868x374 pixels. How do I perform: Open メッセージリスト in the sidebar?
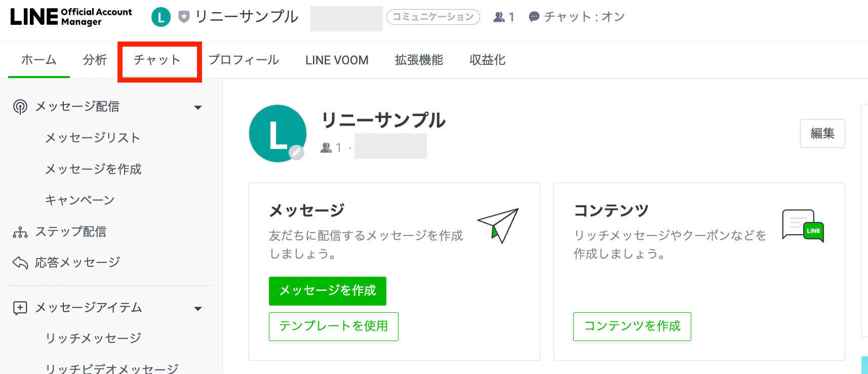pos(93,138)
